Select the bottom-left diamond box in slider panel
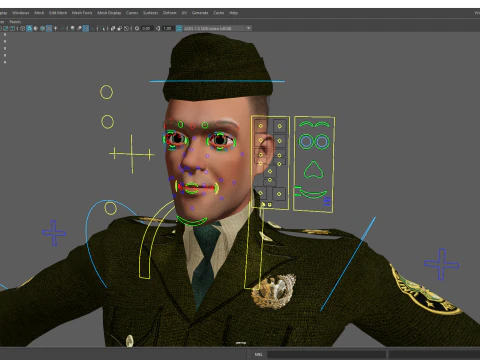Screen dimensions: 480x360 coord(260,193)
